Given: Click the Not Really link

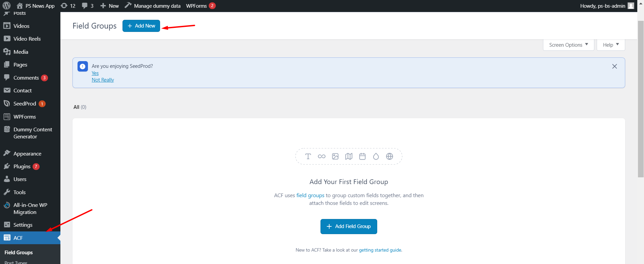Looking at the screenshot, I should point(103,80).
